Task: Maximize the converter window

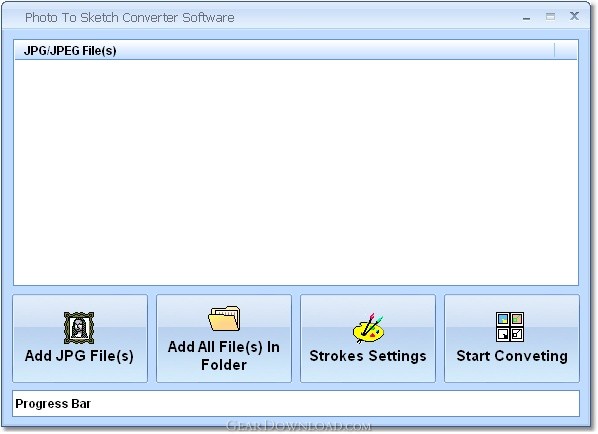Action: click(x=550, y=17)
